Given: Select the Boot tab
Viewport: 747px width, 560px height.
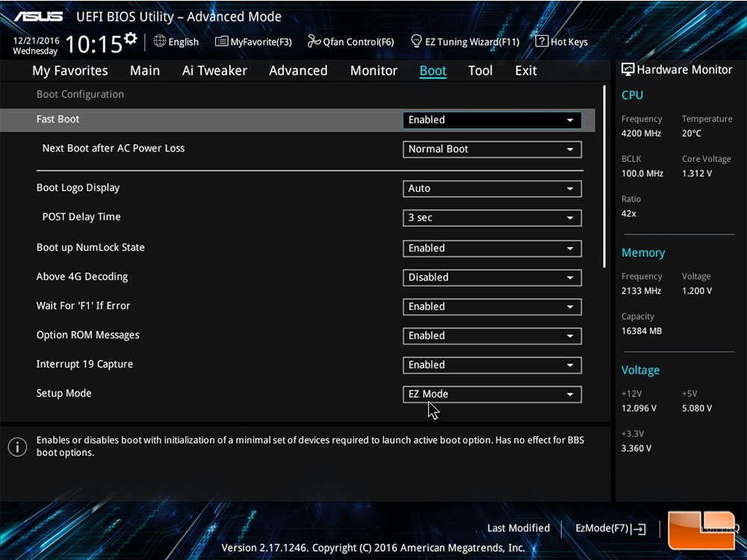Looking at the screenshot, I should (x=433, y=70).
